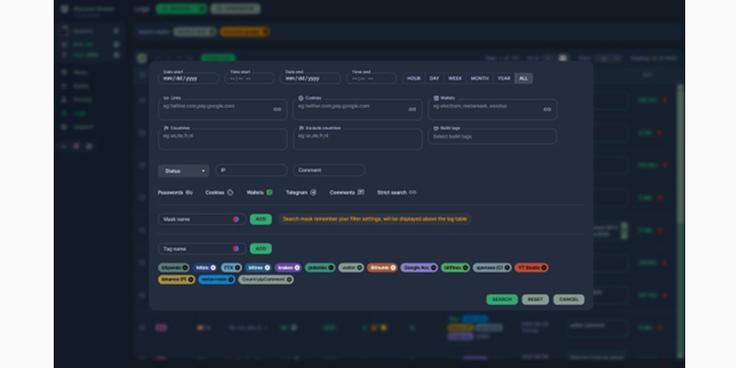Click the Time start field
The image size is (736, 368).
point(250,78)
